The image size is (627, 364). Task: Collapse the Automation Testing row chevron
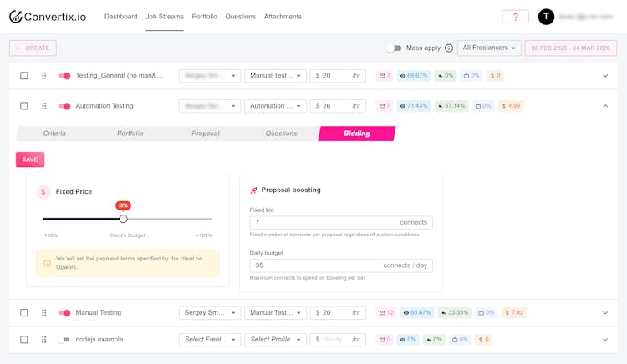605,106
